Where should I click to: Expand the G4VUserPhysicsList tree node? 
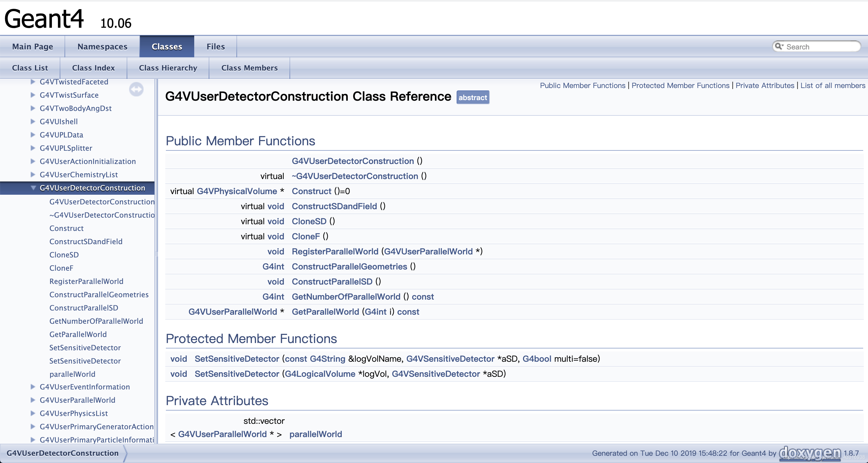click(33, 413)
